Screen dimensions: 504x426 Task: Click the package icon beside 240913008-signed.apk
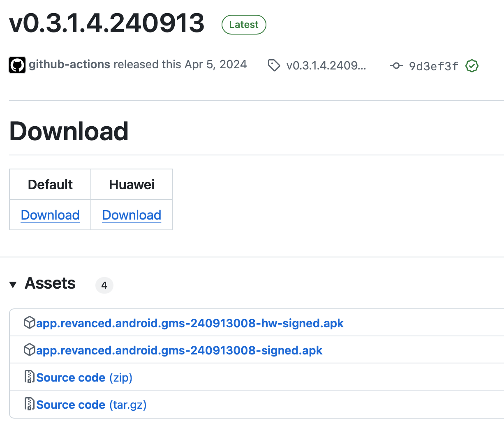click(29, 350)
